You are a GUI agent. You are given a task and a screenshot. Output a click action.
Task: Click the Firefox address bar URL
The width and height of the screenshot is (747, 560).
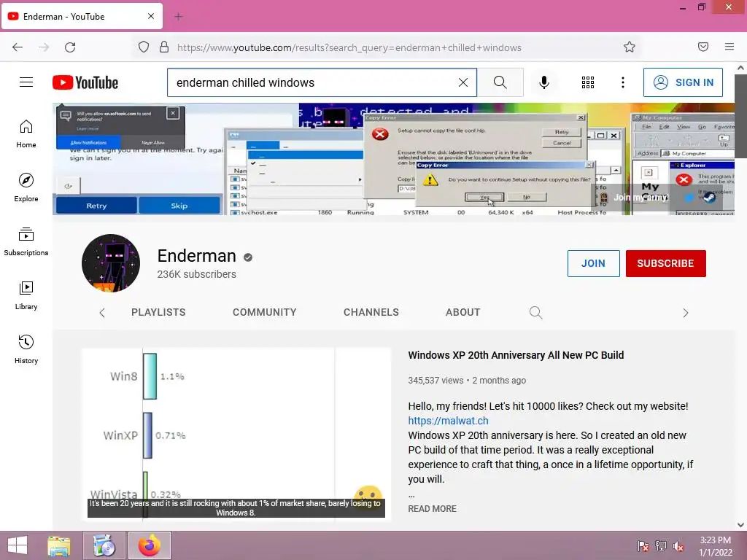click(x=349, y=47)
